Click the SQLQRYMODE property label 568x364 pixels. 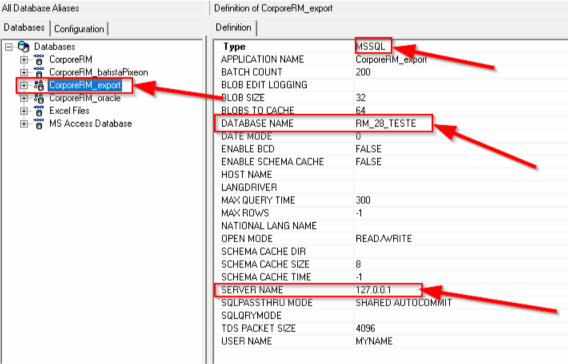251,315
